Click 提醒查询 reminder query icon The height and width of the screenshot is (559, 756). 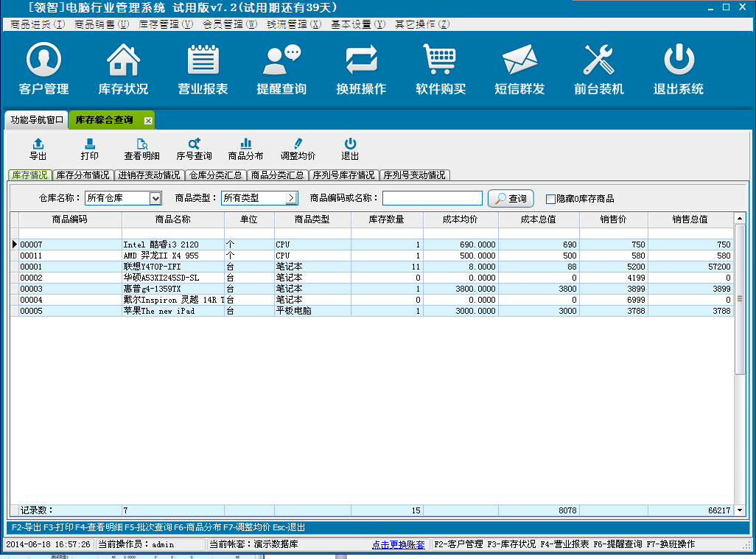[281, 60]
